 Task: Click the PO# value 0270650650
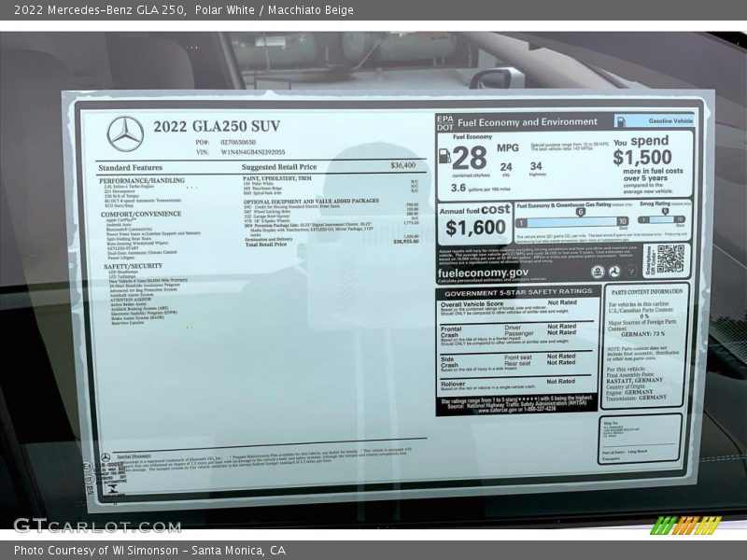click(x=238, y=143)
